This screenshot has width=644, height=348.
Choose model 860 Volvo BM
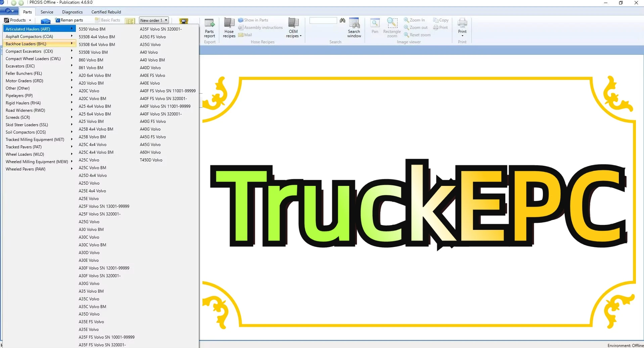(x=91, y=60)
